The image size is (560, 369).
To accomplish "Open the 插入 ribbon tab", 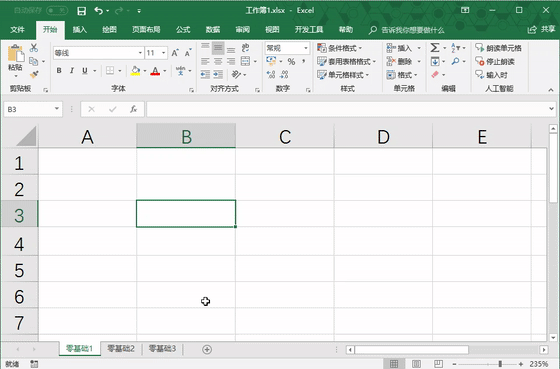I will coord(80,30).
